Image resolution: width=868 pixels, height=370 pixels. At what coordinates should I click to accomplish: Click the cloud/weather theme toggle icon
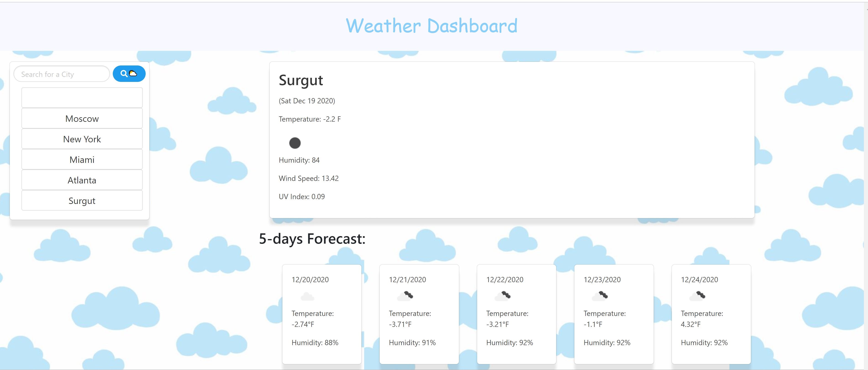pyautogui.click(x=134, y=73)
